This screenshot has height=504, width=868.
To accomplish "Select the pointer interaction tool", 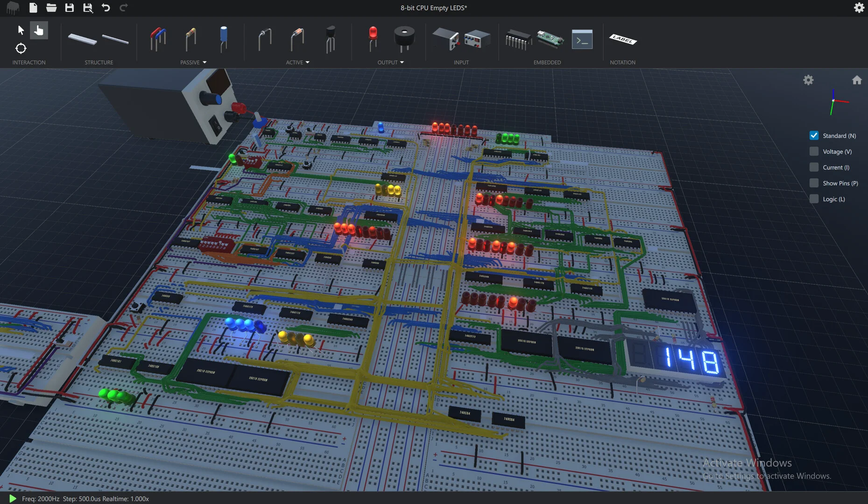I will (x=21, y=30).
